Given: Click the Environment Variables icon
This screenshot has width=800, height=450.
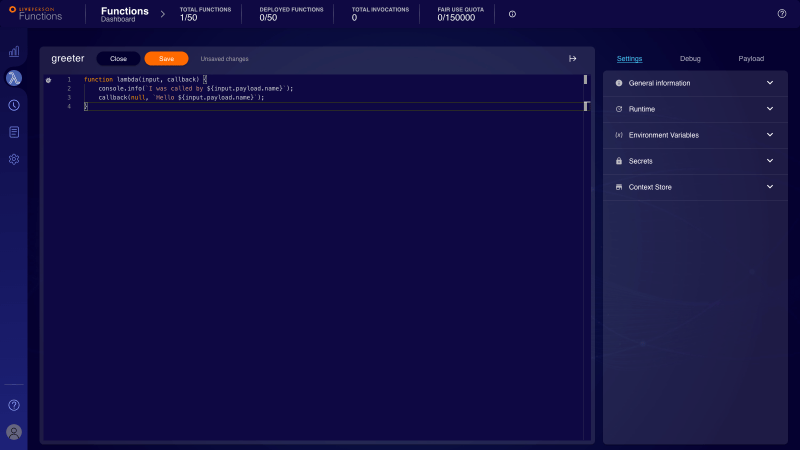Looking at the screenshot, I should pos(619,135).
